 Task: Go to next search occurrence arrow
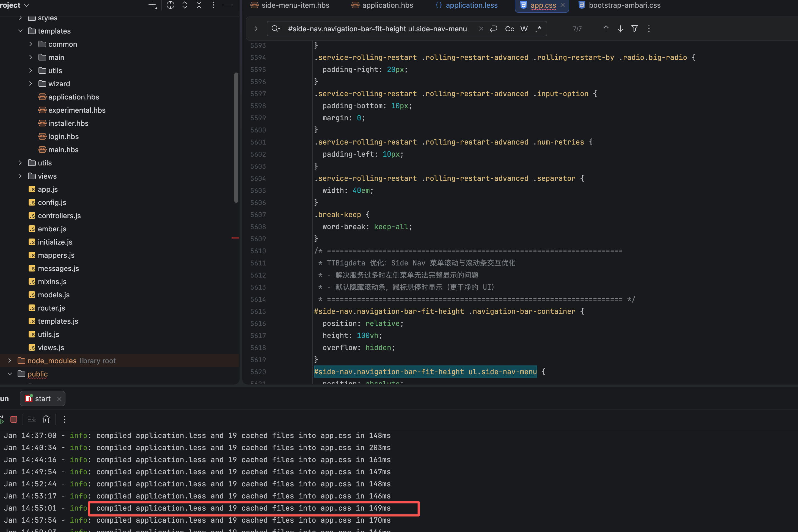click(620, 29)
